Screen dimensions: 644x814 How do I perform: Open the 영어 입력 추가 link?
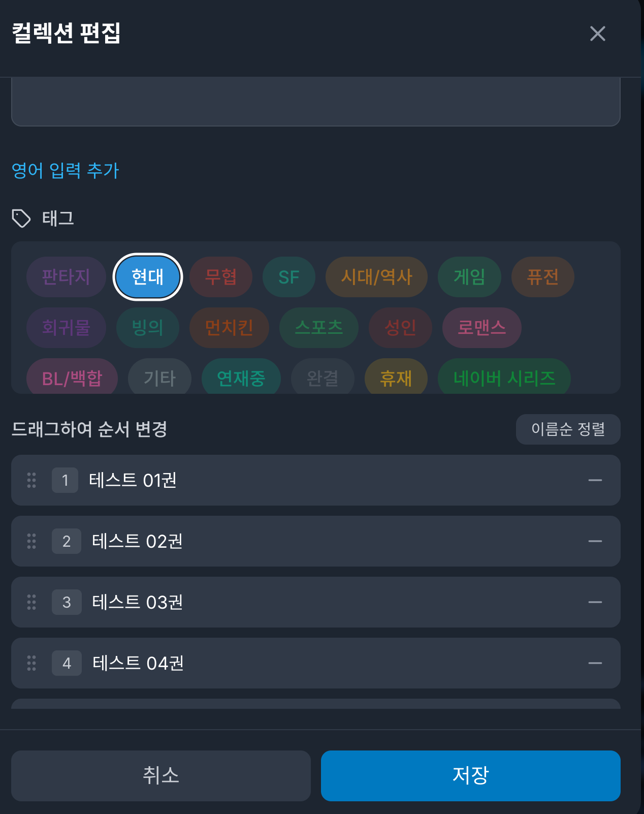[x=65, y=171]
